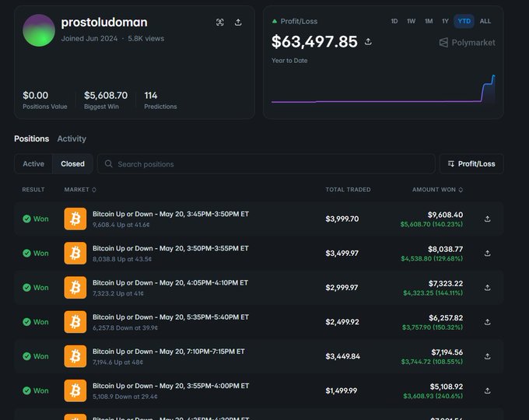Select the 1D time range
This screenshot has height=420, width=529.
pyautogui.click(x=394, y=21)
